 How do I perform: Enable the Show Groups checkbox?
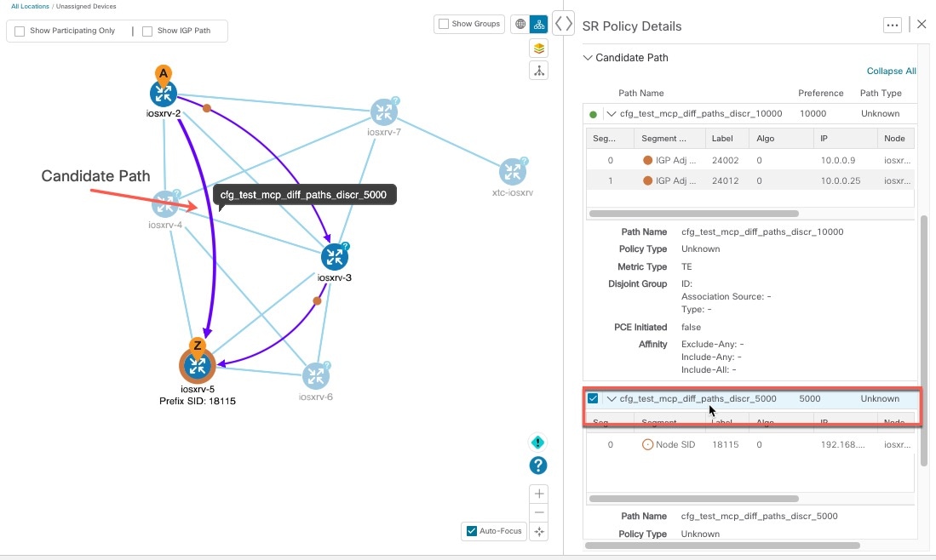coord(443,24)
